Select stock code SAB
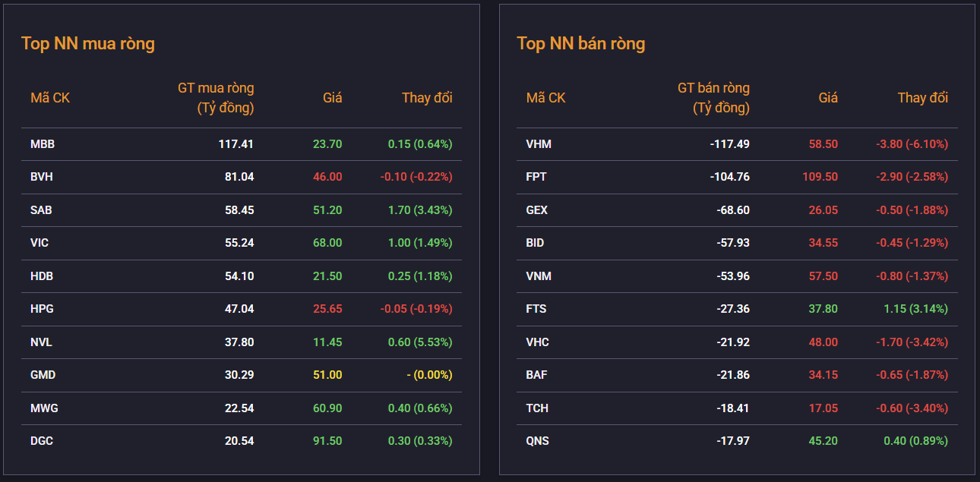Viewport: 980px width, 482px height. 41,209
